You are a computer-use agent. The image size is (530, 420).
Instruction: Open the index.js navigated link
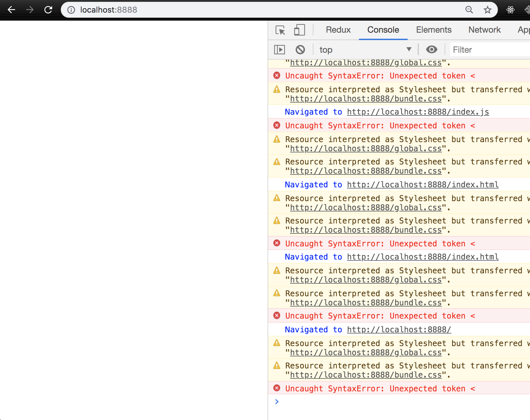point(418,112)
